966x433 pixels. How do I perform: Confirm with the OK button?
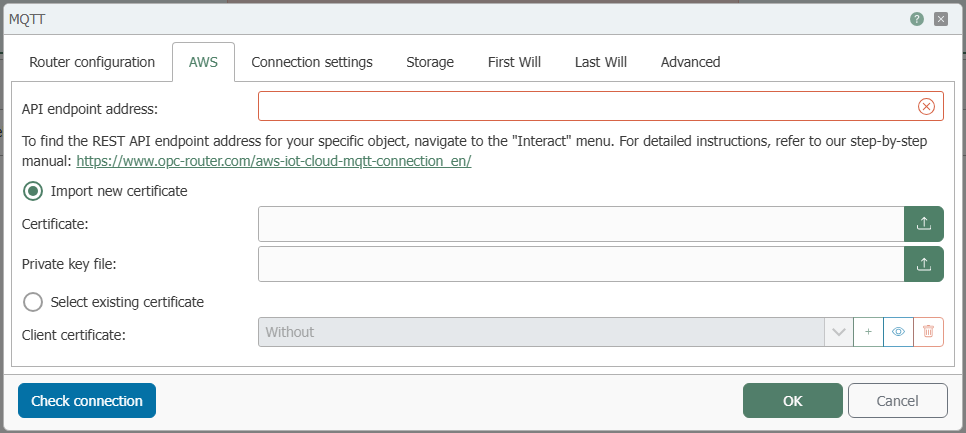(x=792, y=401)
